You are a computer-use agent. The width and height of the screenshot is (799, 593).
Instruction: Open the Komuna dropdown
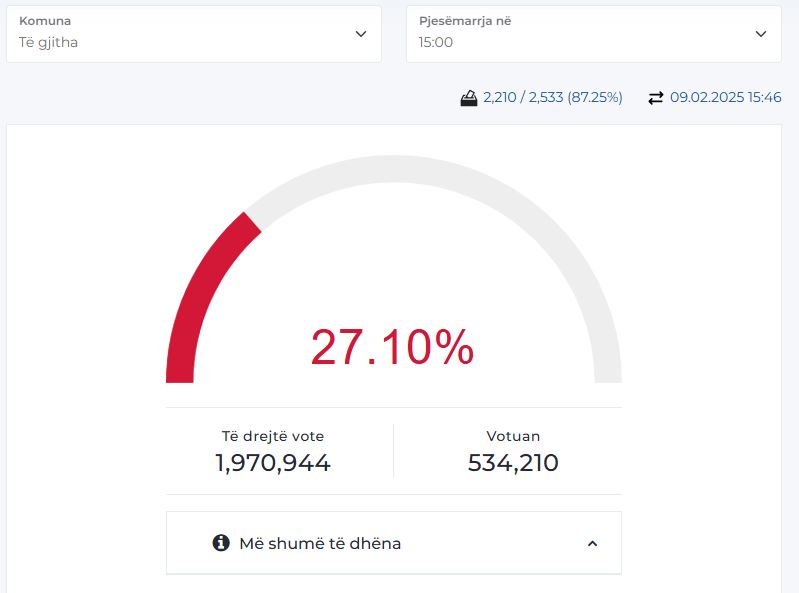pyautogui.click(x=194, y=34)
